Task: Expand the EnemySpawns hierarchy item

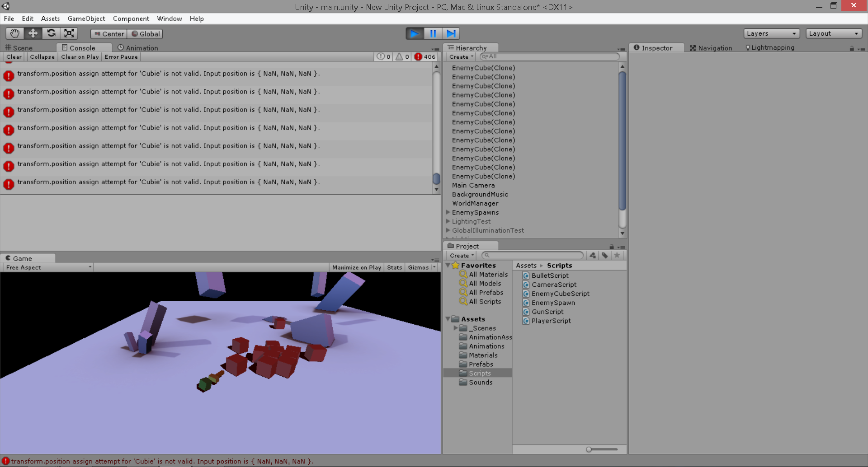Action: click(x=448, y=212)
